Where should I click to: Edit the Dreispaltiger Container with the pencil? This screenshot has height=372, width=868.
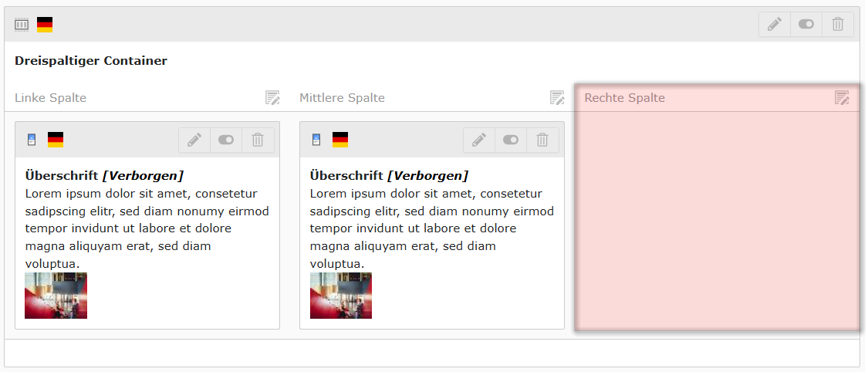775,25
